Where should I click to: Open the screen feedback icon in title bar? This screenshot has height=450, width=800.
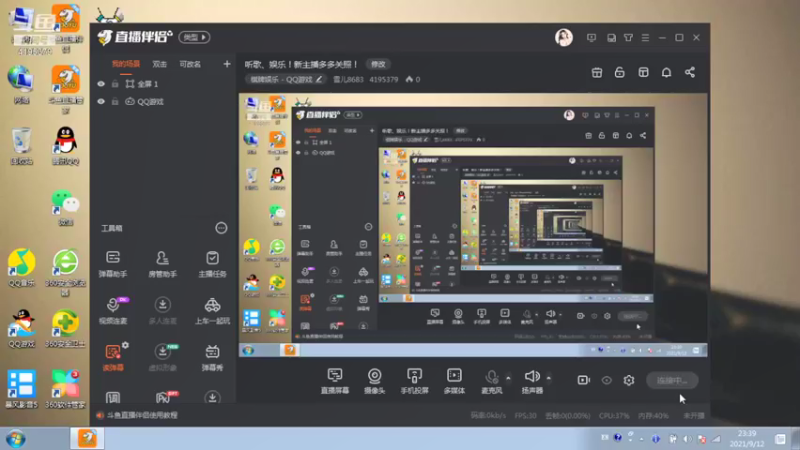[x=591, y=38]
